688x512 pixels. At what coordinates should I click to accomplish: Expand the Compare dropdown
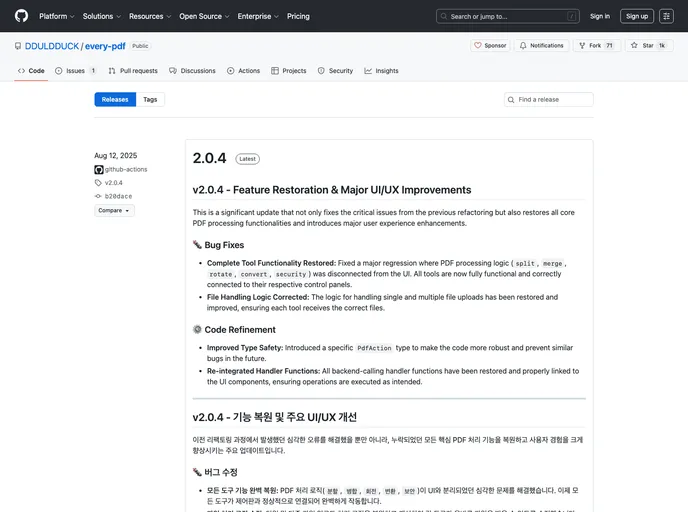click(114, 211)
